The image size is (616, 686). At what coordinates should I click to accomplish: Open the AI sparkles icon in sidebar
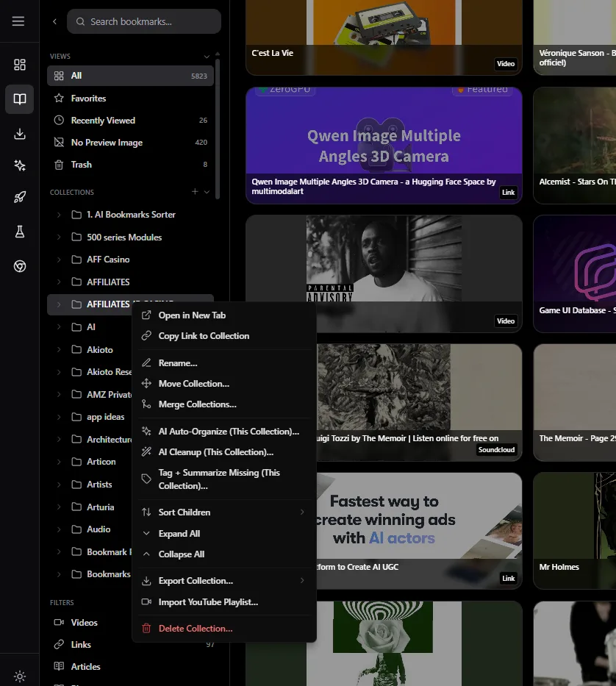[x=20, y=165]
